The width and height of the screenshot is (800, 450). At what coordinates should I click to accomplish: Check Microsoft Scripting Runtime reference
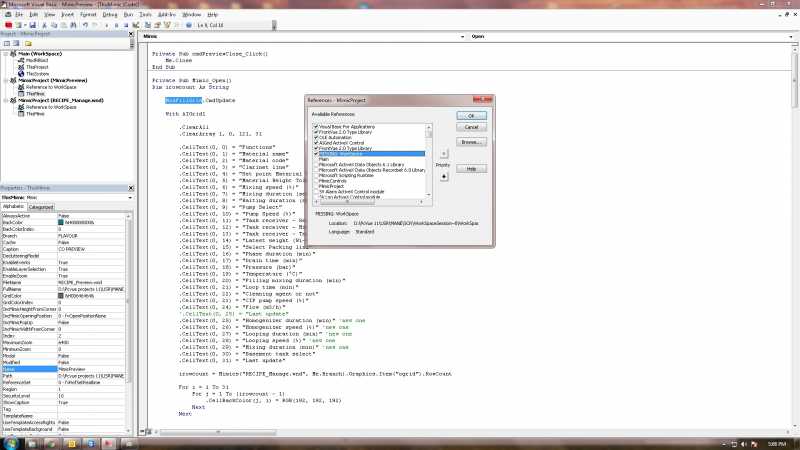coord(316,176)
